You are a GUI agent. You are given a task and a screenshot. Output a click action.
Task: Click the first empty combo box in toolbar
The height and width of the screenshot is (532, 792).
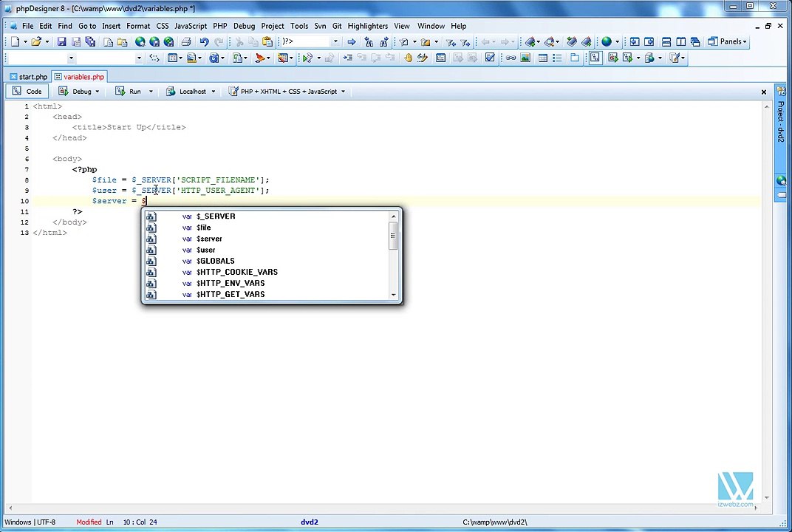coord(41,58)
